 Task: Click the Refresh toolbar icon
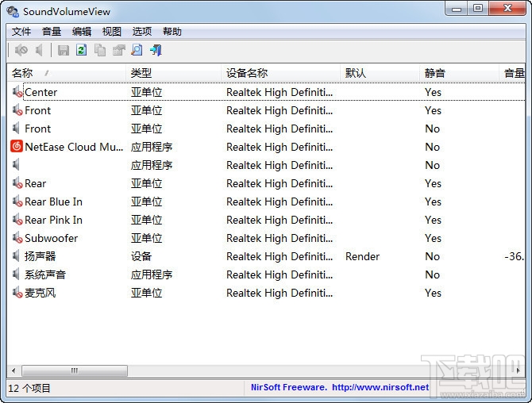click(82, 50)
